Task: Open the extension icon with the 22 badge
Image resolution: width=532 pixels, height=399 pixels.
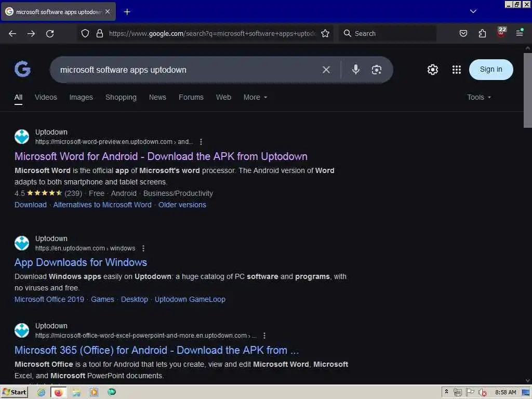Action: (501, 32)
